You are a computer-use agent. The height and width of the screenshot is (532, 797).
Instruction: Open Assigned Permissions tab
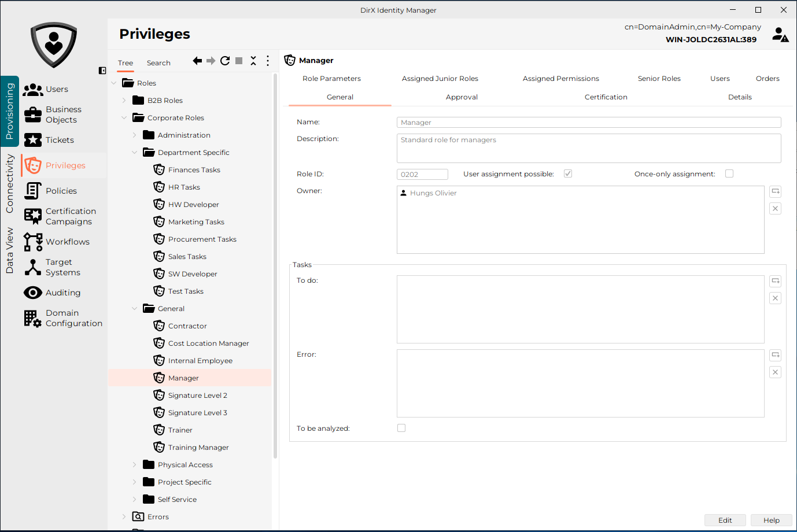point(561,79)
